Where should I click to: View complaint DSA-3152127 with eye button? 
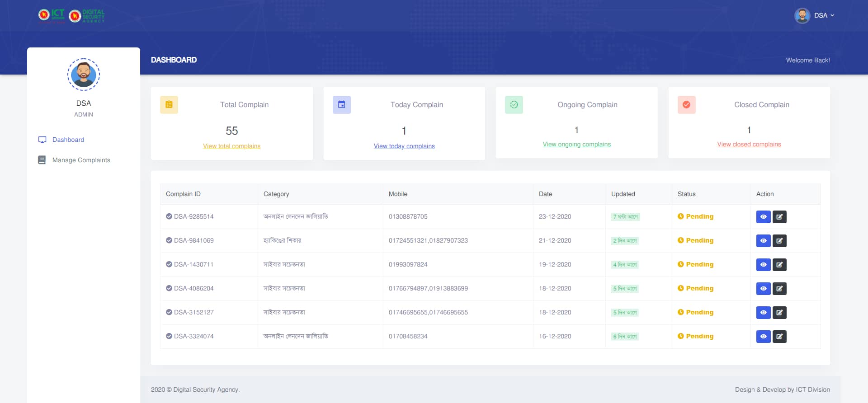pos(764,313)
